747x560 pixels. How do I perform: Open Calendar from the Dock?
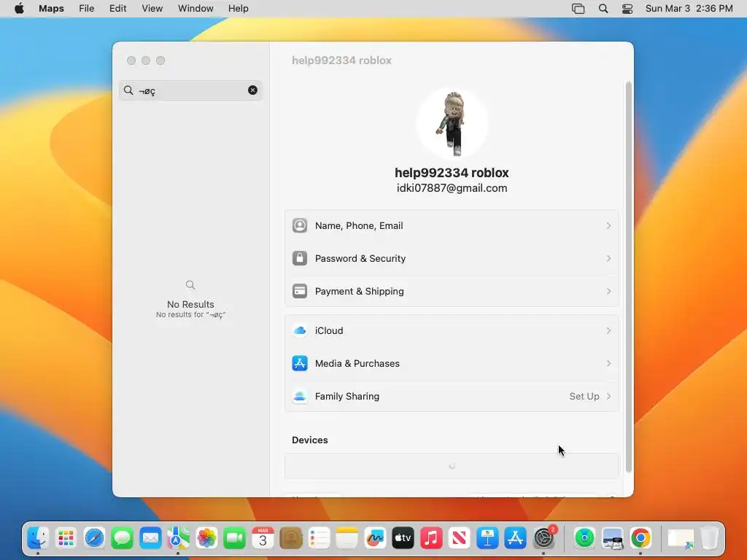[263, 538]
